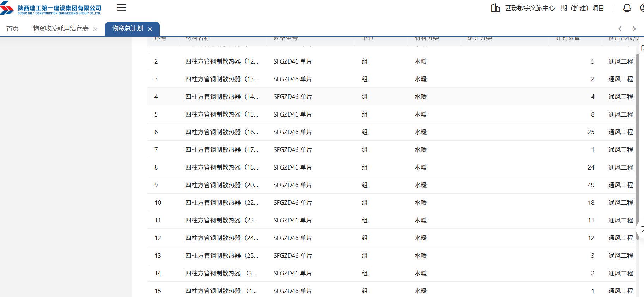The width and height of the screenshot is (644, 297).
Task: Click the material name in row 9
Action: pos(221,185)
